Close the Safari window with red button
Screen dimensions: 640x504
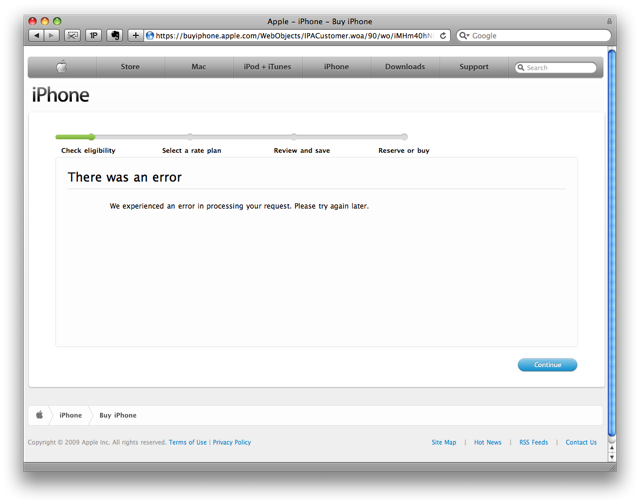33,21
